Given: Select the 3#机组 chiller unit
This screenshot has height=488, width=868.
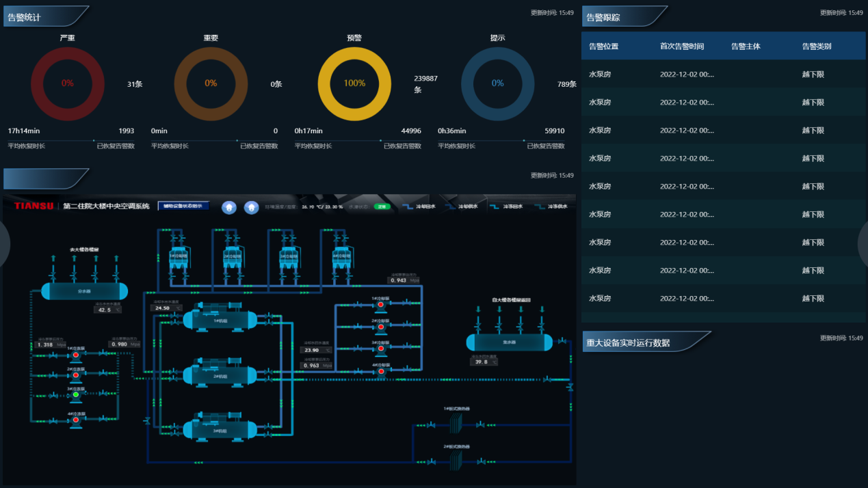Looking at the screenshot, I should pyautogui.click(x=220, y=429).
